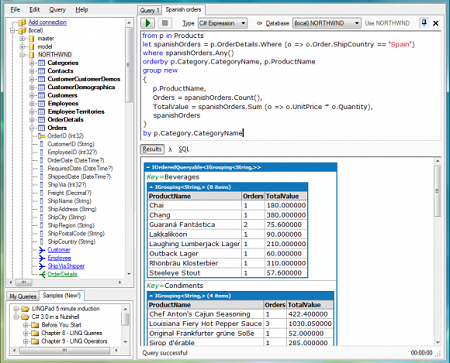Viewport: 450px width, 363px height.
Task: Click the LINQPad 5 minute induction folder icon
Action: coord(25,309)
